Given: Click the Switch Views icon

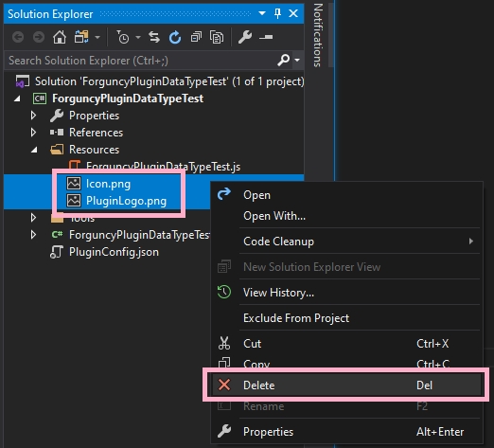Looking at the screenshot, I should pos(81,38).
